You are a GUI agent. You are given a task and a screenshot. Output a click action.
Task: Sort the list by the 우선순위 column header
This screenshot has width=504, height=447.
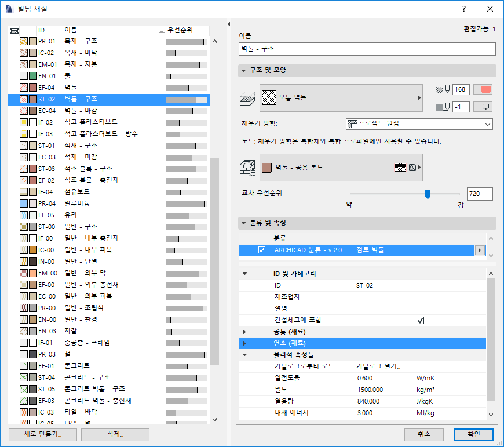tap(187, 30)
